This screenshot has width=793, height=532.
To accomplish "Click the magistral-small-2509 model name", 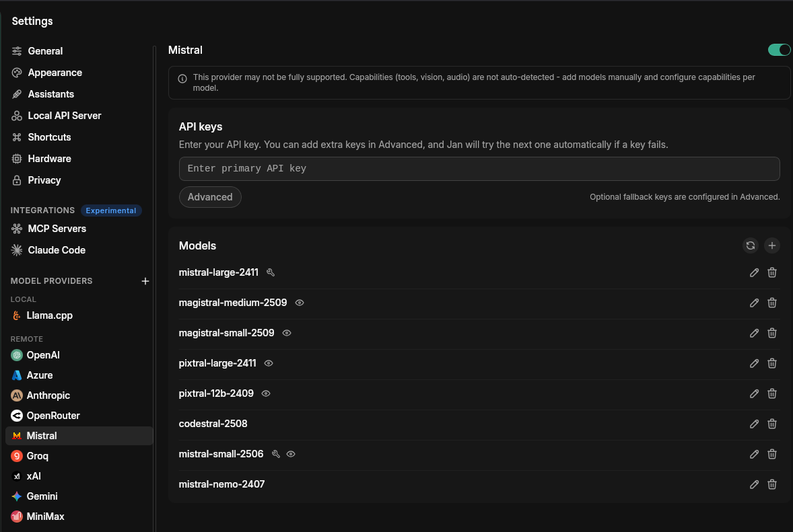I will click(x=227, y=333).
